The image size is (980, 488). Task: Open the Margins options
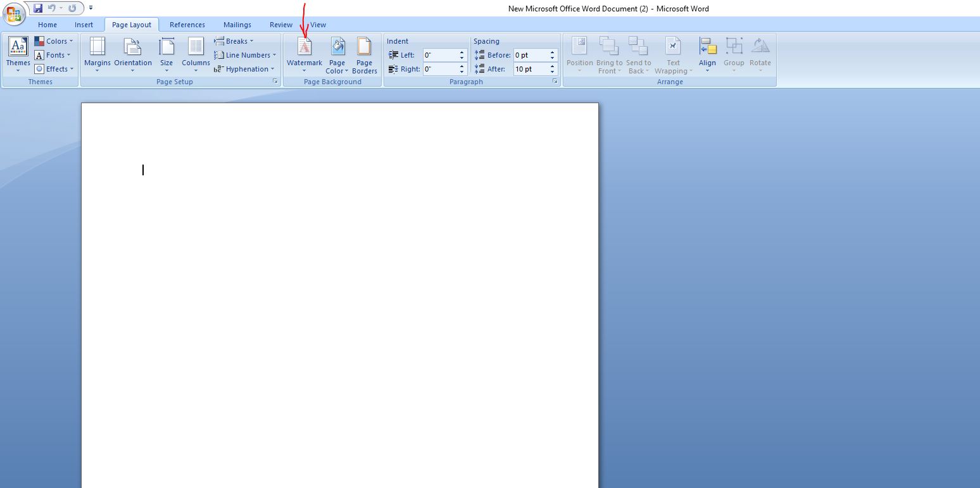tap(97, 54)
